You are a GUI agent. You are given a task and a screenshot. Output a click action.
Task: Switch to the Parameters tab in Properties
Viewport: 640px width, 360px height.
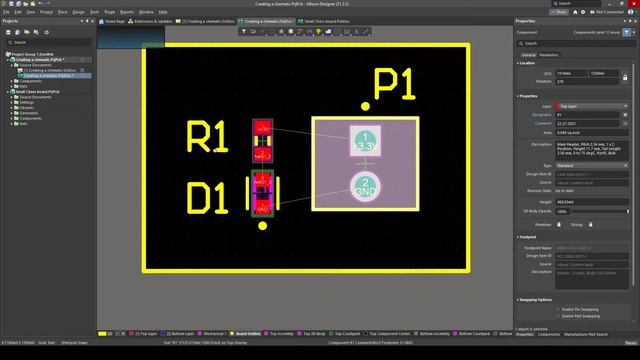(x=549, y=55)
